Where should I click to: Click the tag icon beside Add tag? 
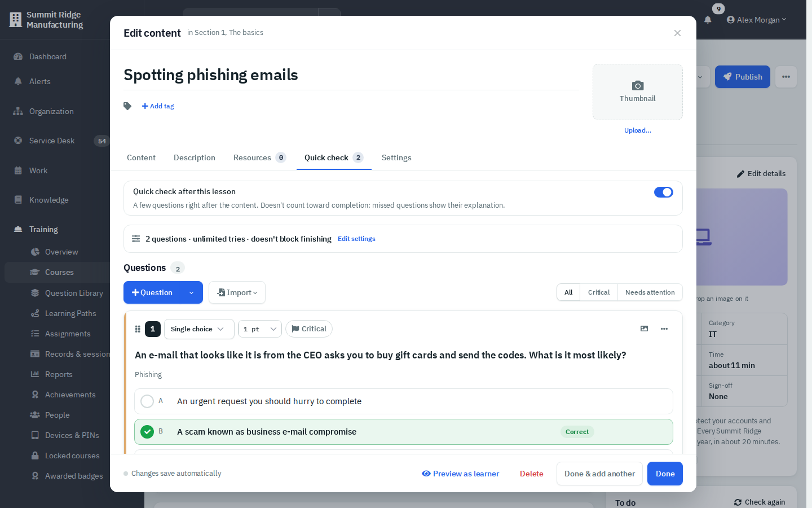coord(127,106)
